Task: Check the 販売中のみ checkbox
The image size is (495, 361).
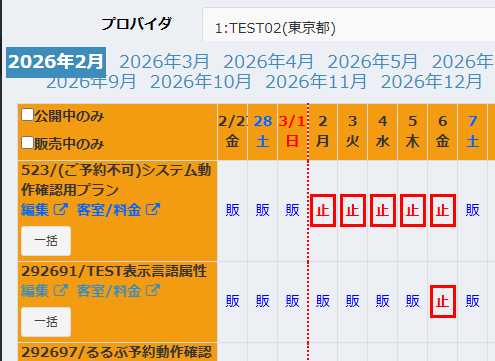Action: 27,143
